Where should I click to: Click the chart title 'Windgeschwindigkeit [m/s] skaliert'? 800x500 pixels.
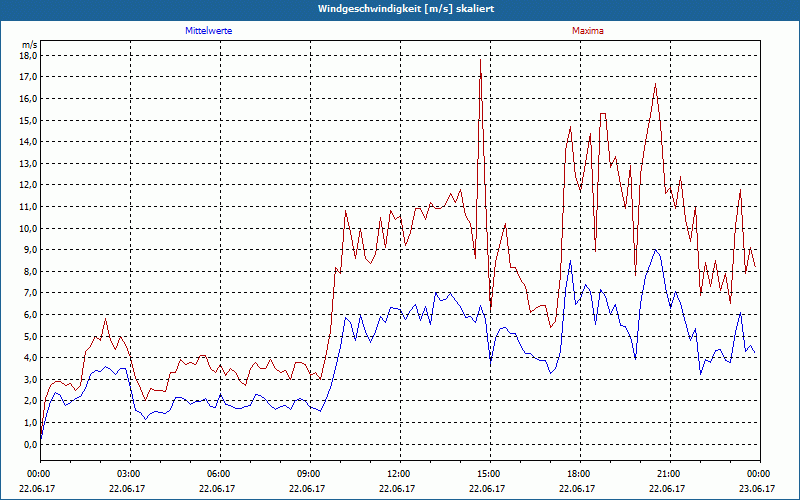coord(406,9)
